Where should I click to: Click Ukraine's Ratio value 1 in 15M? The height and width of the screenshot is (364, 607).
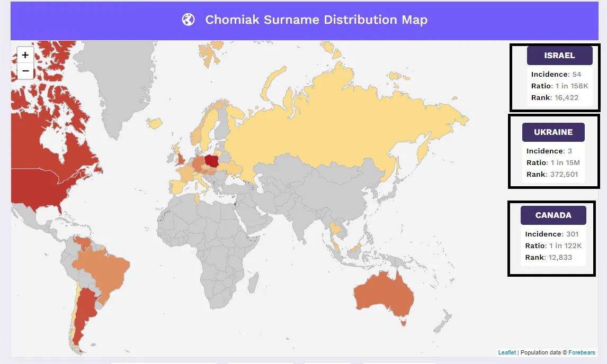point(565,162)
